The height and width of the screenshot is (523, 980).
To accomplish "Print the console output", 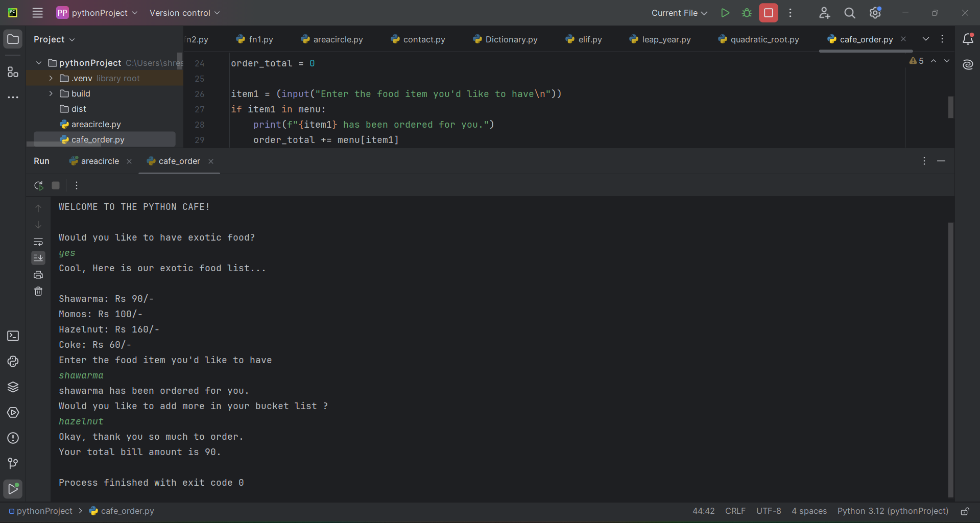I will (x=38, y=275).
